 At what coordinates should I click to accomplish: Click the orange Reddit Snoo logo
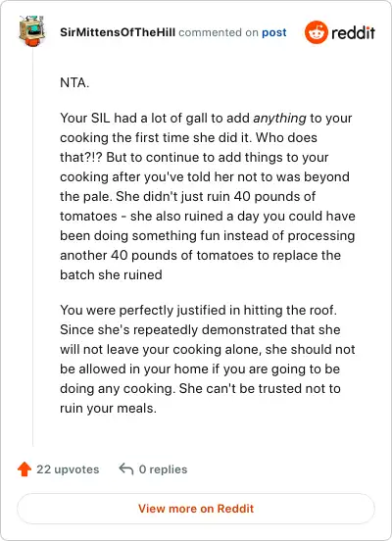click(317, 32)
